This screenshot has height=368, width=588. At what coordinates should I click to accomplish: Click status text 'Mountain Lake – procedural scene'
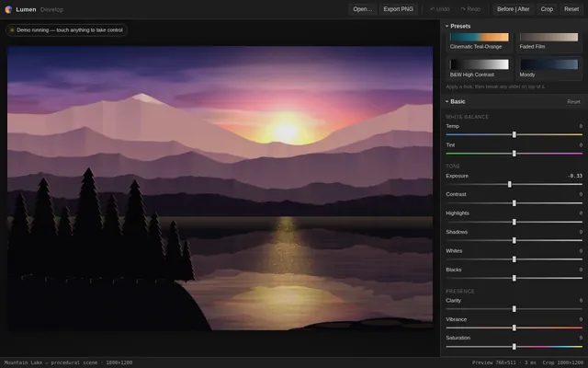click(x=51, y=362)
